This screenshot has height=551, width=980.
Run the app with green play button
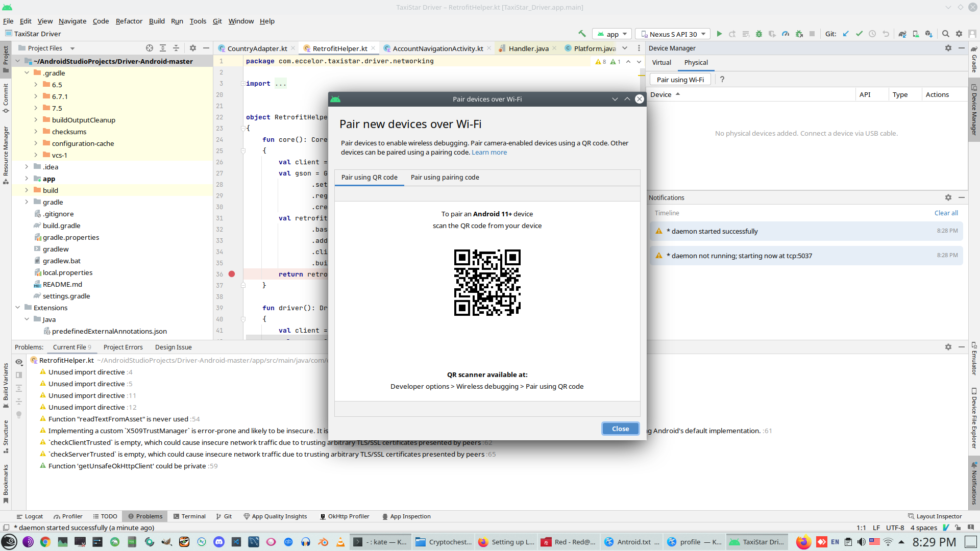click(x=719, y=34)
